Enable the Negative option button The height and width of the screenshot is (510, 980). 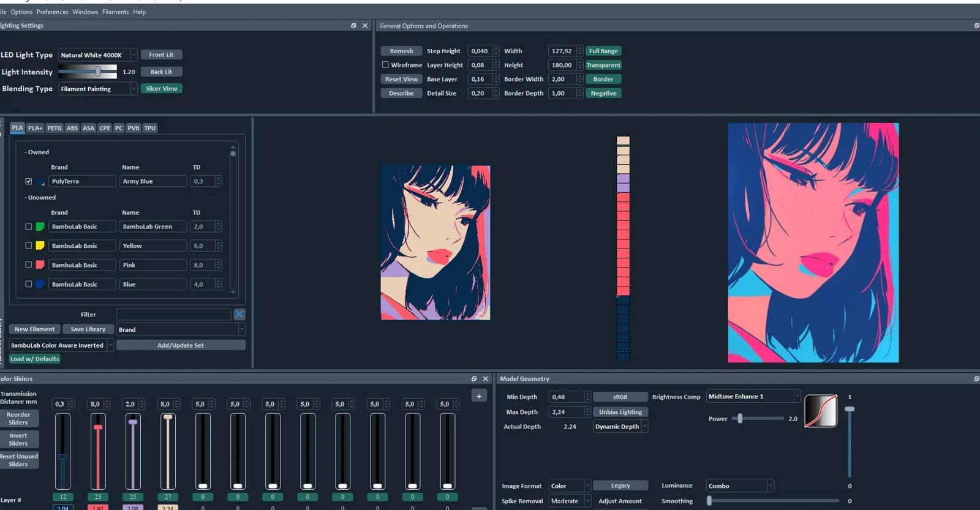603,93
